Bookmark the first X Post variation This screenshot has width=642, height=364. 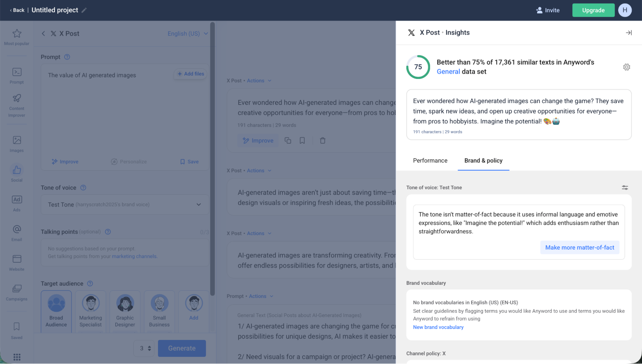click(302, 140)
